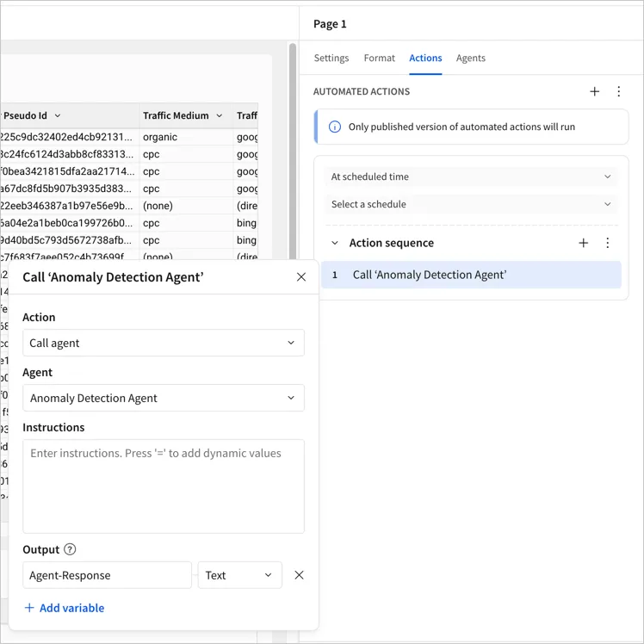Click the 9d40bd5c793d5672738afb Pseudo Id cell
The image size is (644, 644).
(70, 240)
